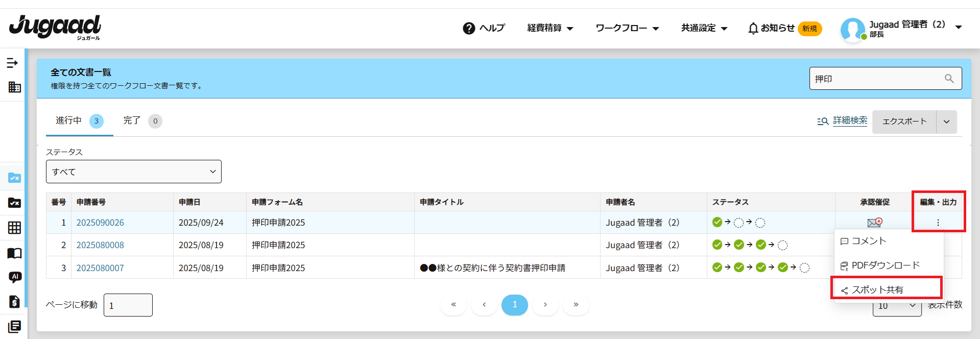Viewport: 980px width, 339px height.
Task: Click the 詳細検索 link
Action: [849, 120]
